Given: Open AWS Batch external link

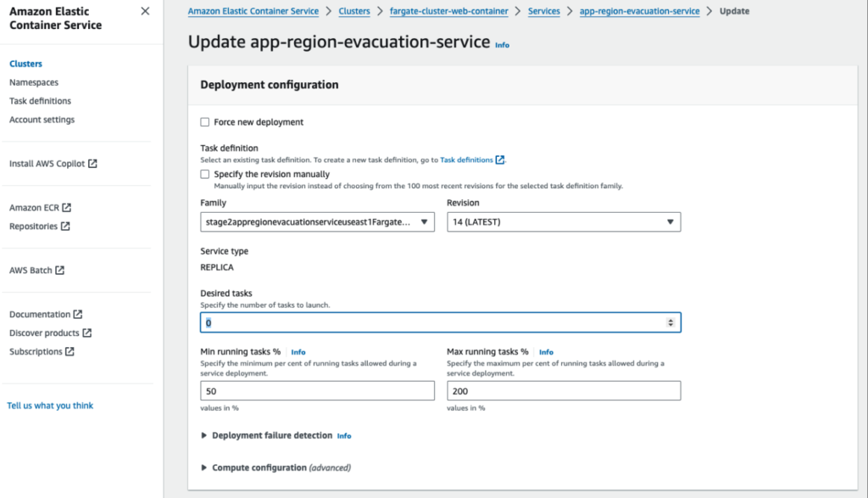Looking at the screenshot, I should tap(36, 270).
